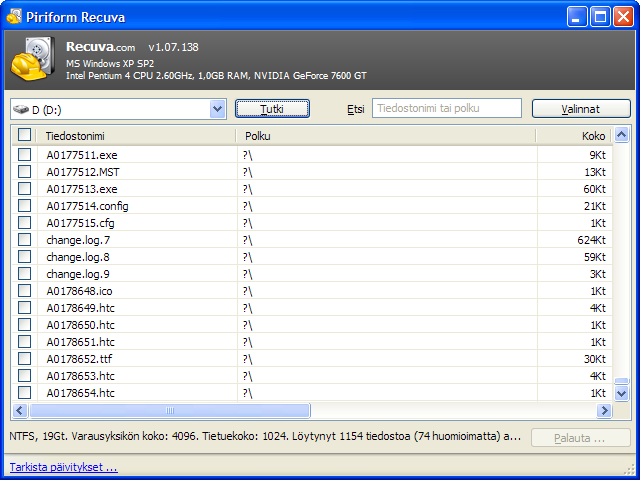
Task: Check the box for A0178648.ico
Action: point(24,291)
